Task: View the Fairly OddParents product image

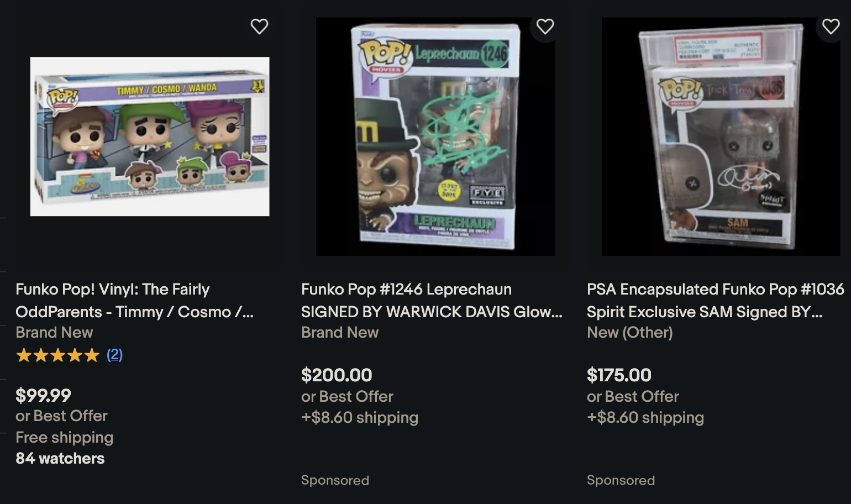Action: pos(149,136)
